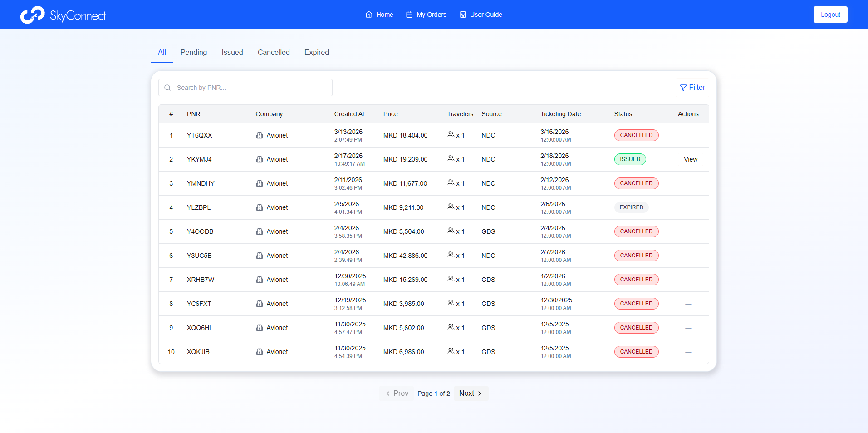Click the Next page chevron arrow
Screen dimensions: 868x433
point(480,394)
